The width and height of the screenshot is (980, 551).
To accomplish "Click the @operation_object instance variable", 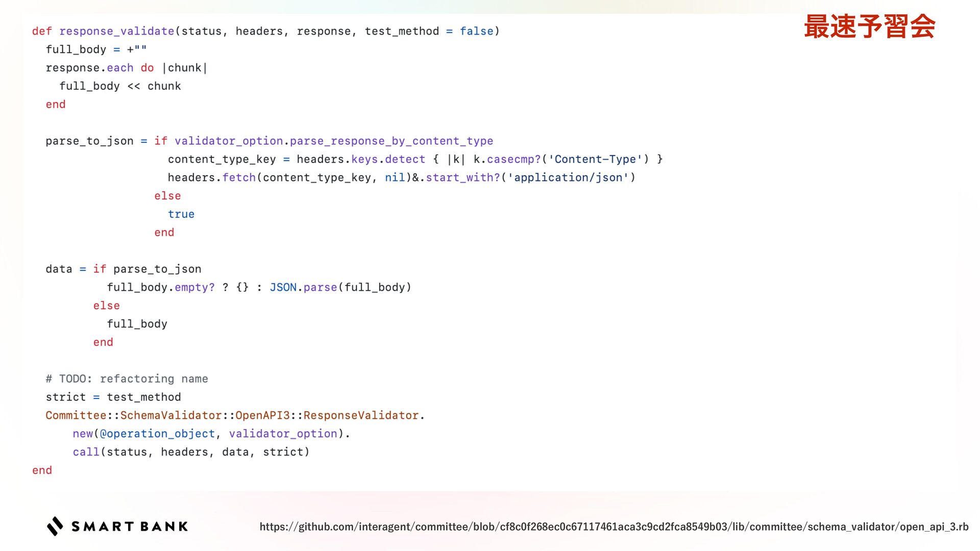I will pyautogui.click(x=157, y=434).
